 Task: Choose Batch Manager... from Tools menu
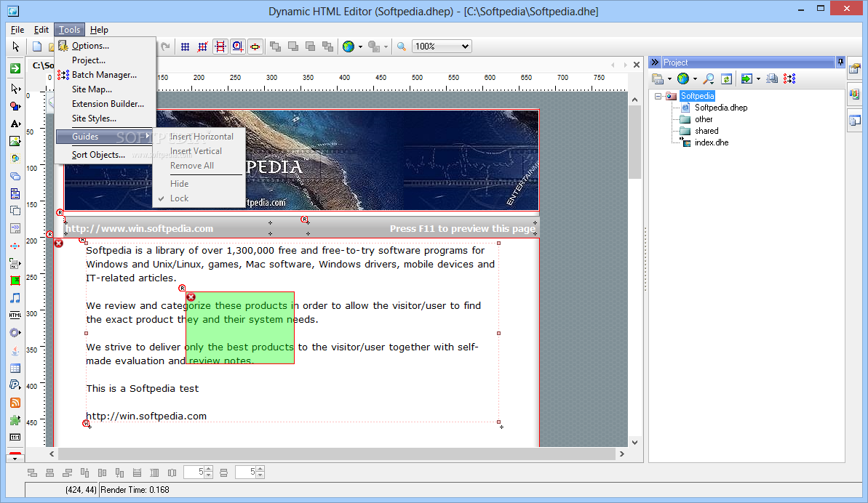pyautogui.click(x=105, y=75)
